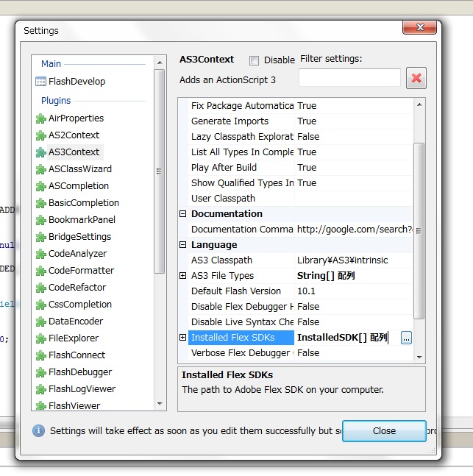Select the AirProperties plugin icon
Screen dimensions: 473x476
pos(40,118)
